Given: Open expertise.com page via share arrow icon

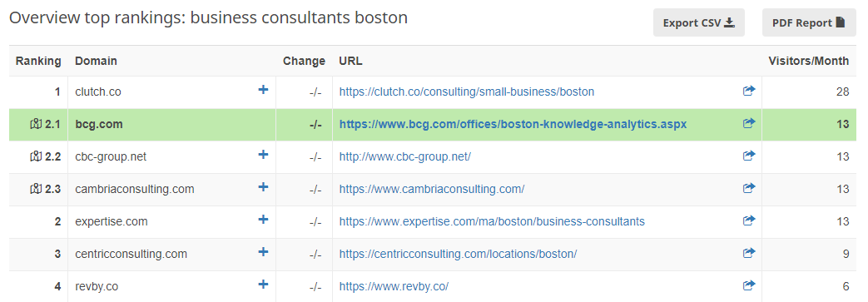Looking at the screenshot, I should [x=749, y=220].
